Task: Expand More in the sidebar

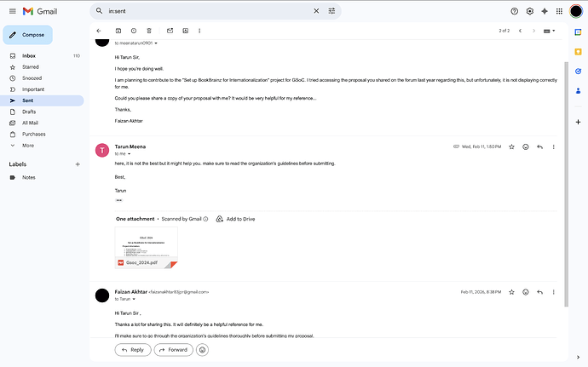Action: coord(43,146)
